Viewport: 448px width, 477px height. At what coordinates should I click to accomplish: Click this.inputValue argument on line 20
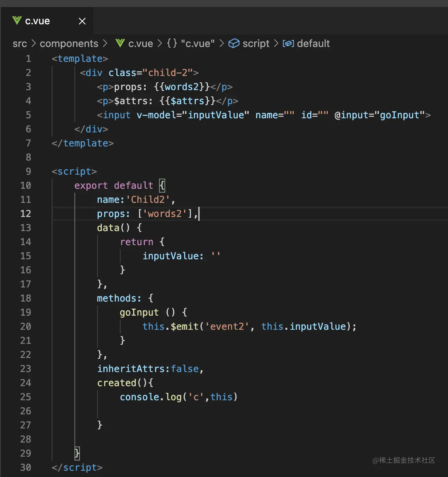(x=303, y=327)
